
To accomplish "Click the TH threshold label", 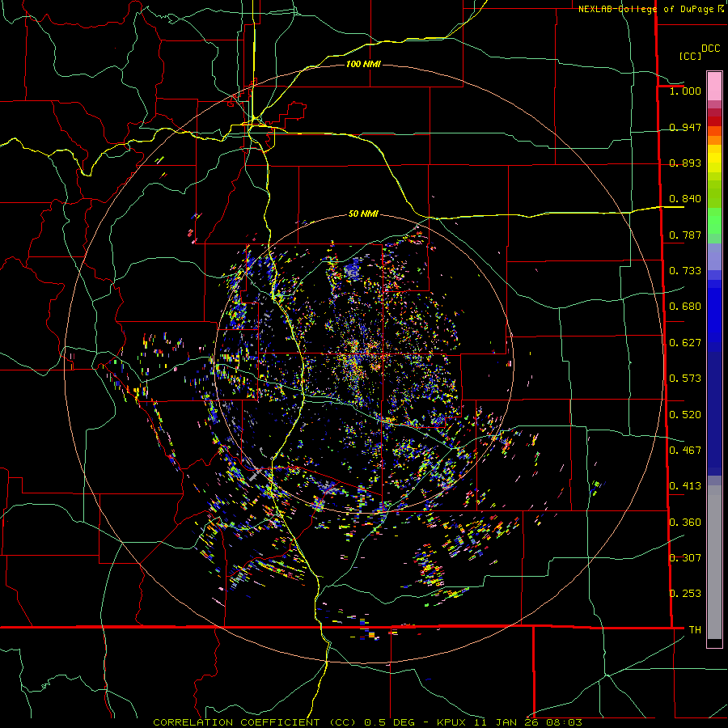I will tap(695, 629).
